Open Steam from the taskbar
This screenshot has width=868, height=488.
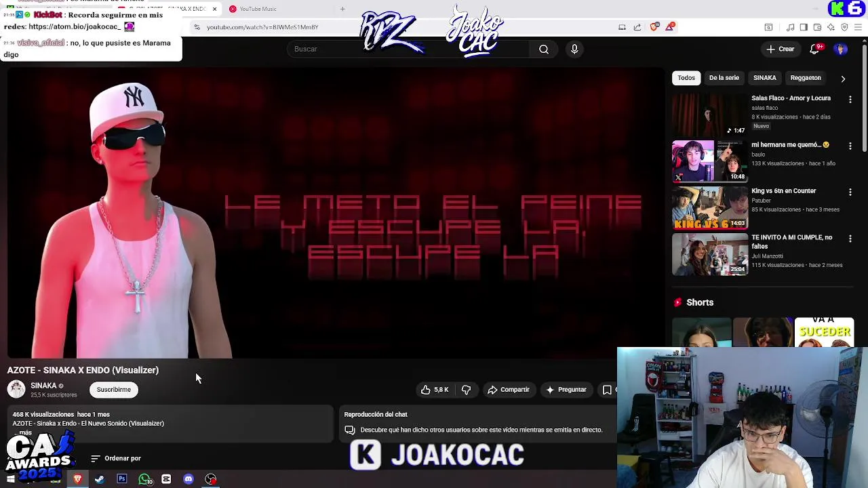100,479
